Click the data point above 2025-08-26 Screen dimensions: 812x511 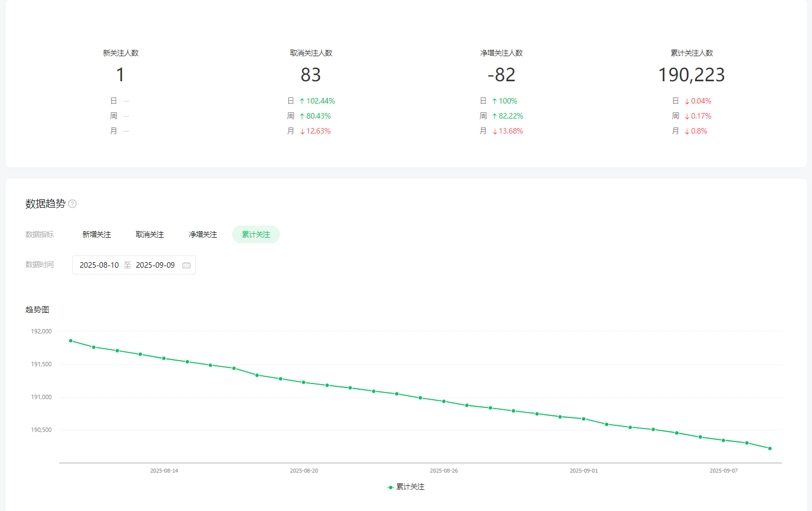(x=444, y=401)
